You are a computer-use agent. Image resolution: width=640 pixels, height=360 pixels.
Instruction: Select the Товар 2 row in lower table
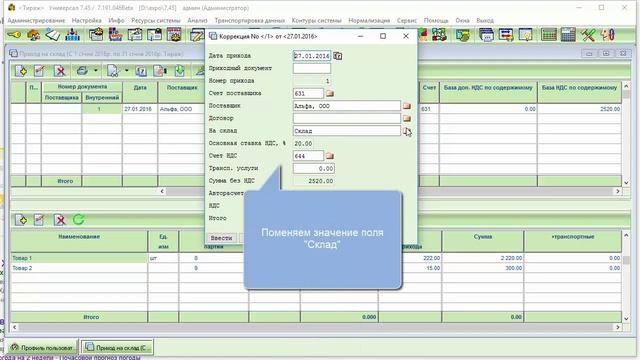[79, 268]
